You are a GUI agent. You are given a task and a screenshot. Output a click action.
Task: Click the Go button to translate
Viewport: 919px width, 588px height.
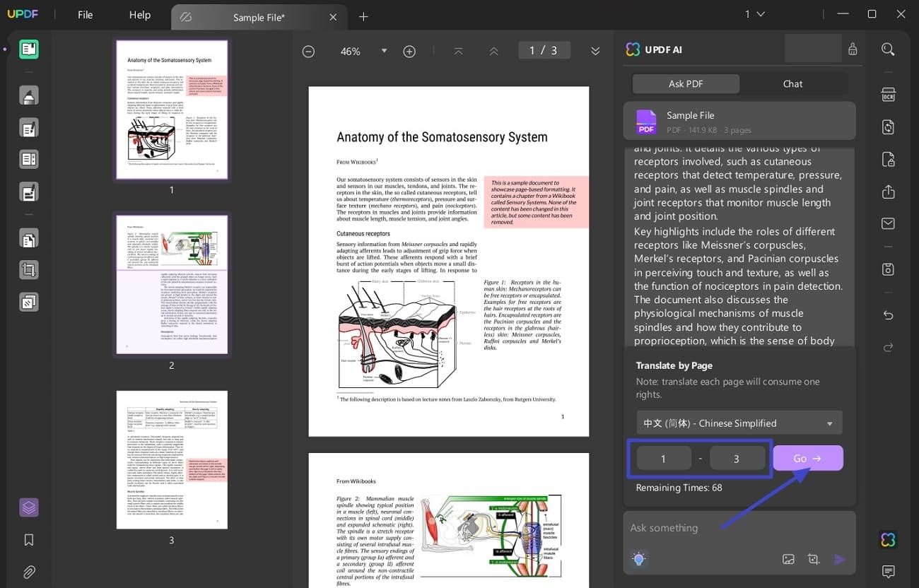[807, 458]
